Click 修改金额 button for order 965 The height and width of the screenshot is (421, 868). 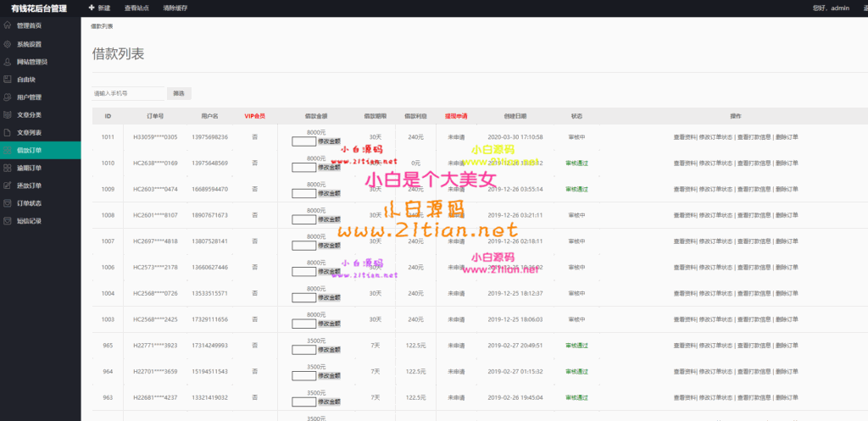329,350
